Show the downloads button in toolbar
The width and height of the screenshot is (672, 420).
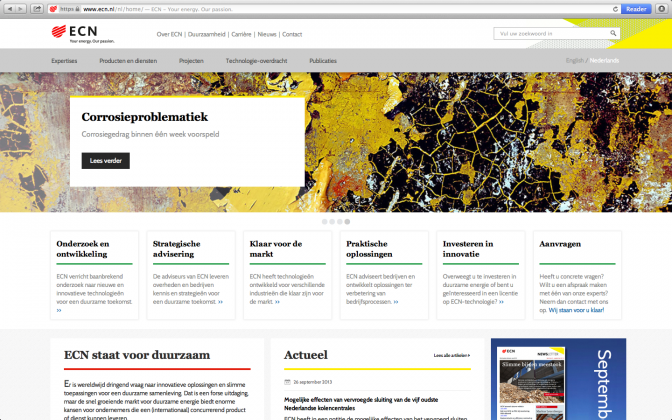(661, 9)
